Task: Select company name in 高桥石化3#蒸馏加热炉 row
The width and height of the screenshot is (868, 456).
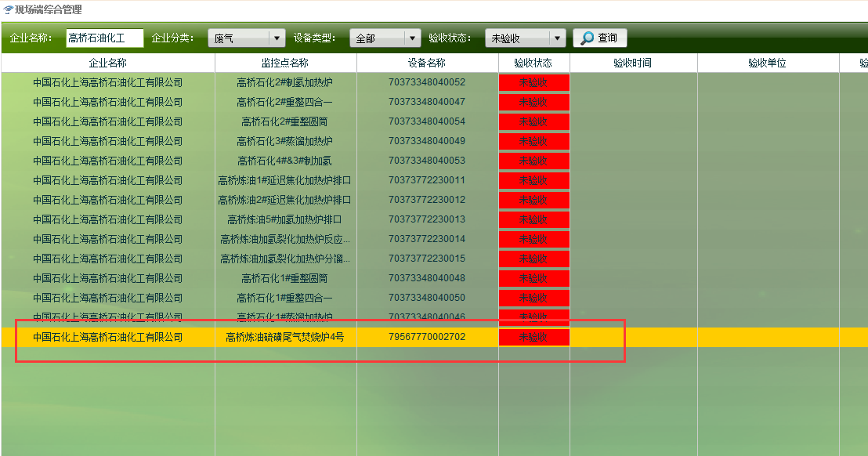Action: [108, 141]
